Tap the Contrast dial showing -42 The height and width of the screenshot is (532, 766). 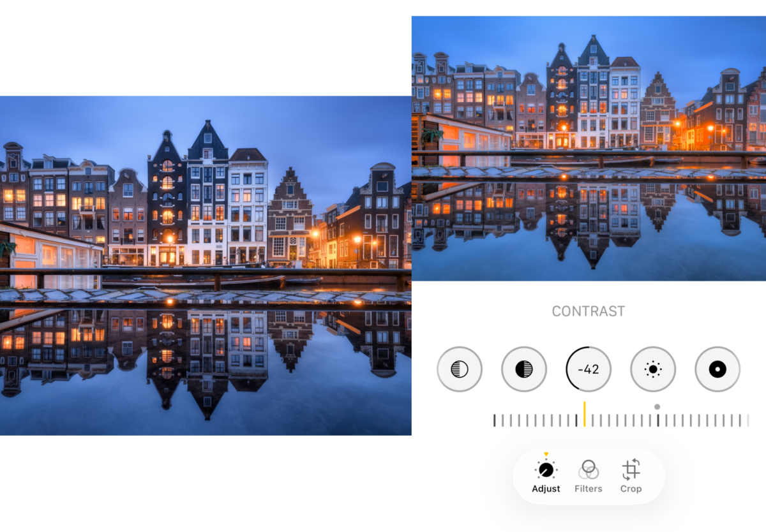[589, 369]
